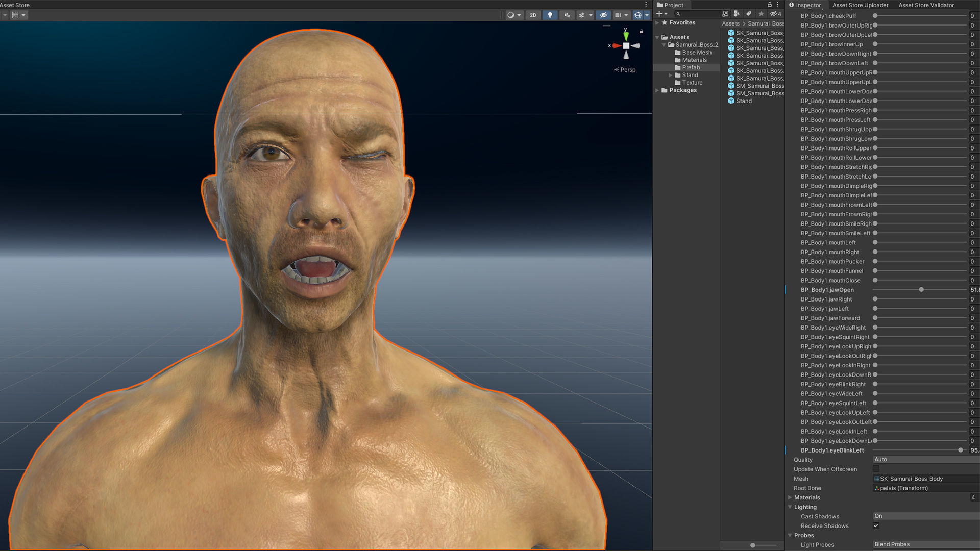The height and width of the screenshot is (551, 980).
Task: Click the Gizmos globe icon
Action: click(x=638, y=15)
